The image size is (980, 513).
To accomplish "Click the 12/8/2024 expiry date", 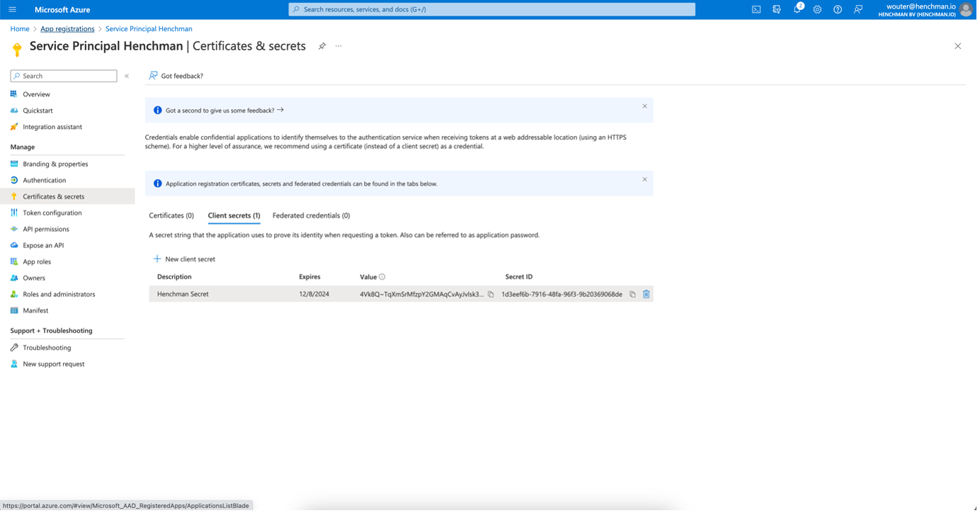I will tap(315, 295).
